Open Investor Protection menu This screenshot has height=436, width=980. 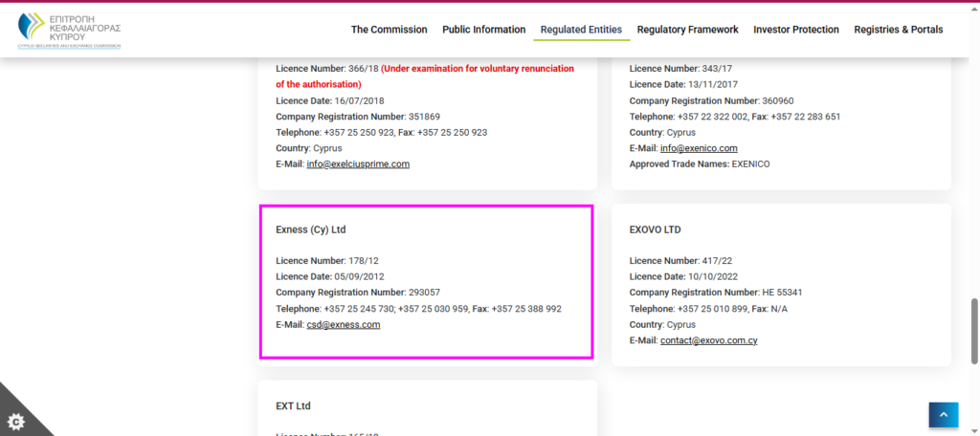pyautogui.click(x=796, y=30)
